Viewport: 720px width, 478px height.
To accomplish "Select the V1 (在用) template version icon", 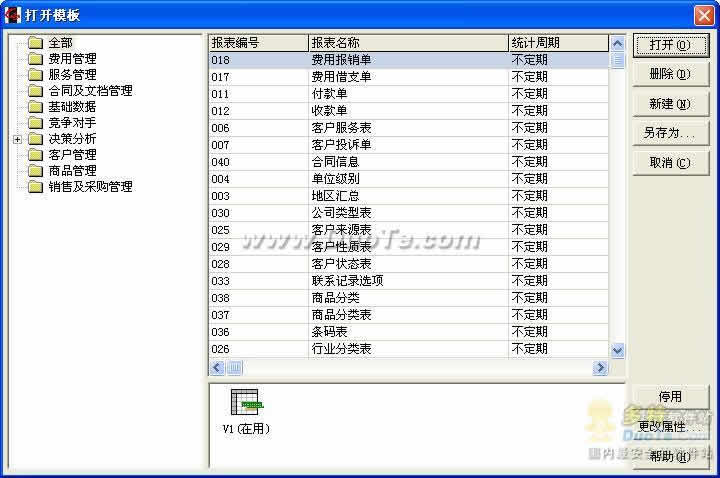I will click(x=247, y=403).
